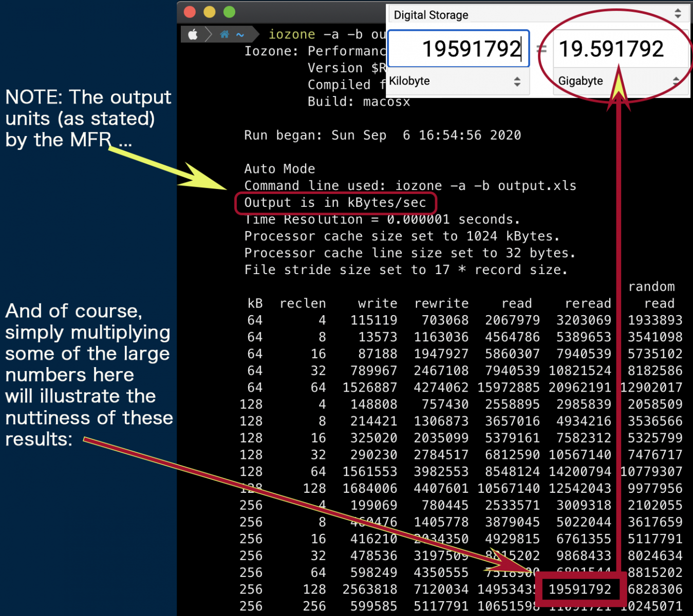The image size is (693, 616).
Task: Click the 'kB' column header
Action: pos(255,304)
